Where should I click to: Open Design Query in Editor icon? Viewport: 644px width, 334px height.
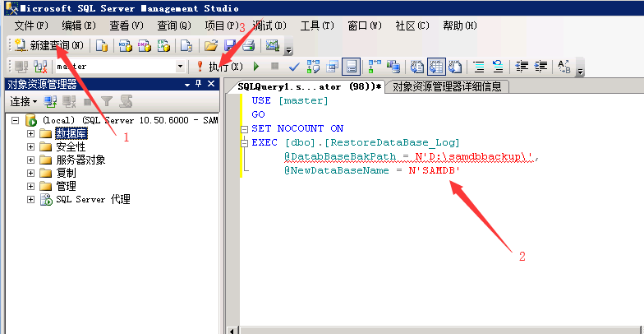[x=332, y=67]
